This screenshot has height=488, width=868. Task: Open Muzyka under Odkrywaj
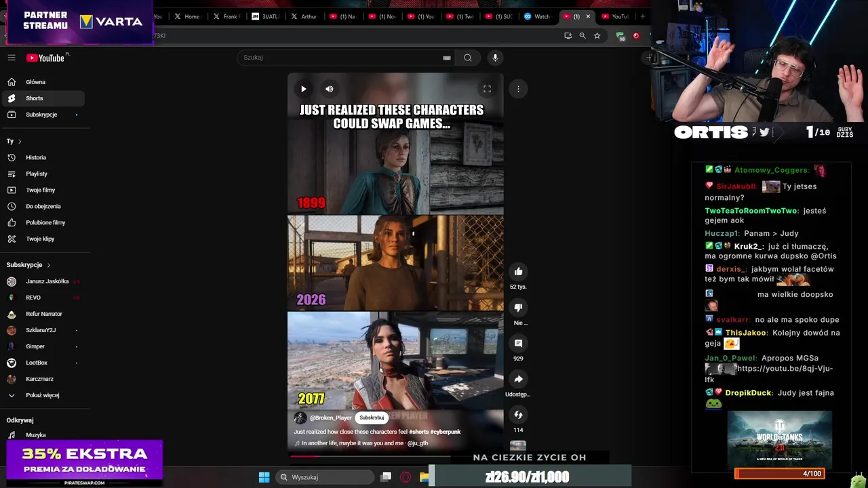(42, 434)
